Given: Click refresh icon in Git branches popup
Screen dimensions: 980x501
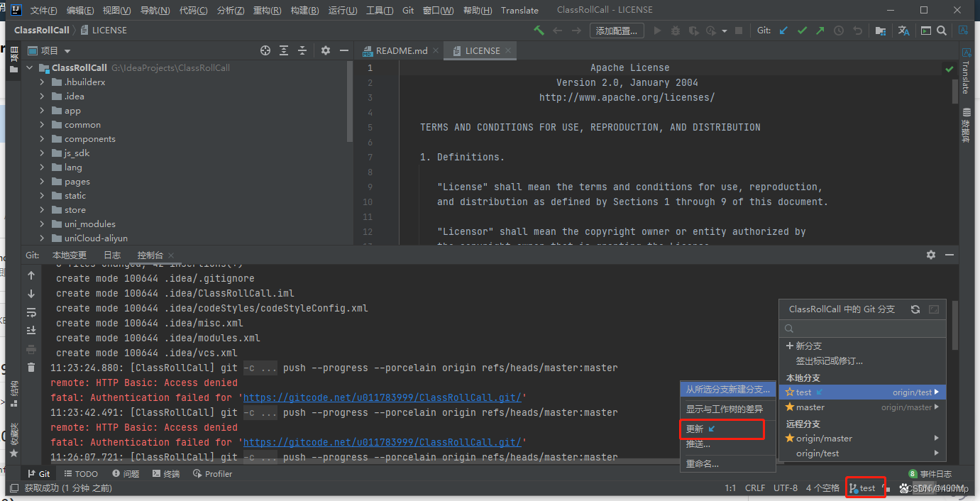Looking at the screenshot, I should tap(915, 309).
